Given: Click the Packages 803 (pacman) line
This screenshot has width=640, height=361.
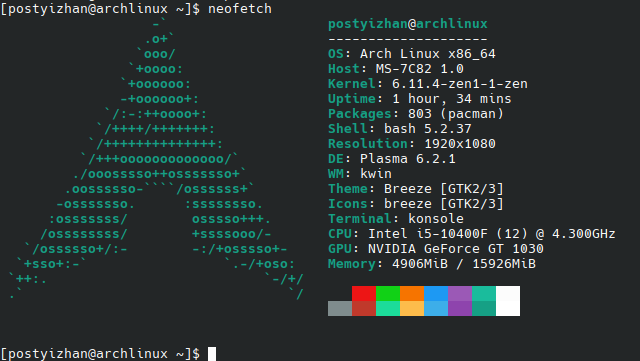Looking at the screenshot, I should (x=416, y=114).
